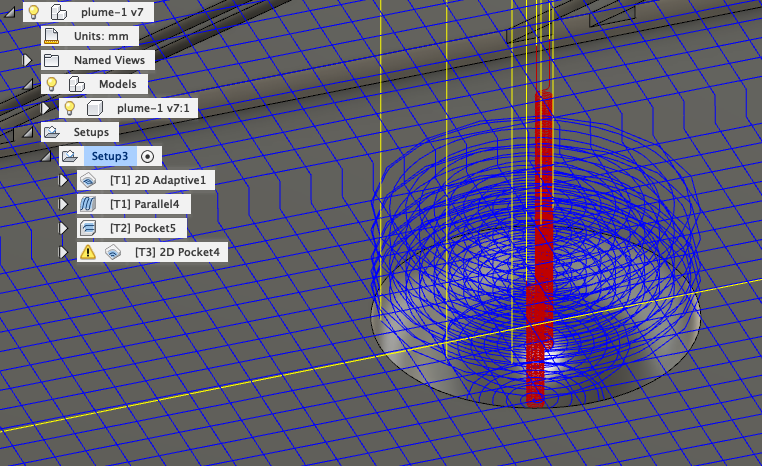Toggle visibility bulb for plume-1 v7 root
The image size is (762, 466).
[34, 12]
